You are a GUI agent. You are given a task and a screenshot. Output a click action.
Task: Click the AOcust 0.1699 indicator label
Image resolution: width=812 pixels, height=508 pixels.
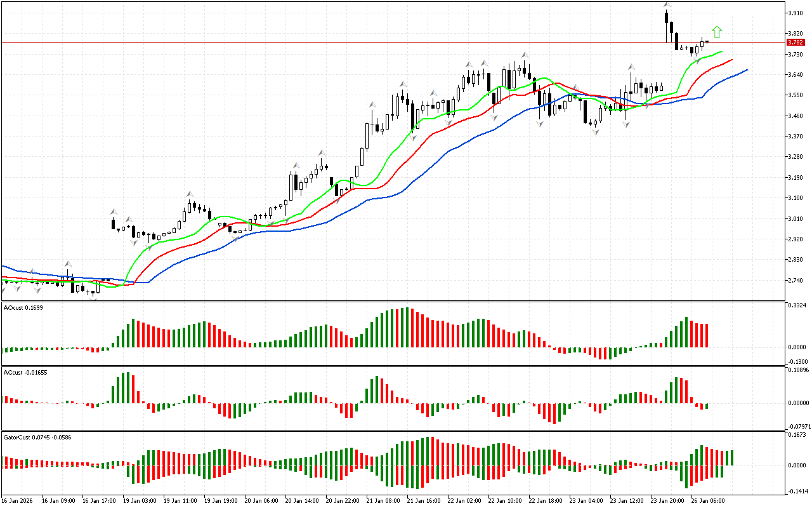tap(22, 307)
